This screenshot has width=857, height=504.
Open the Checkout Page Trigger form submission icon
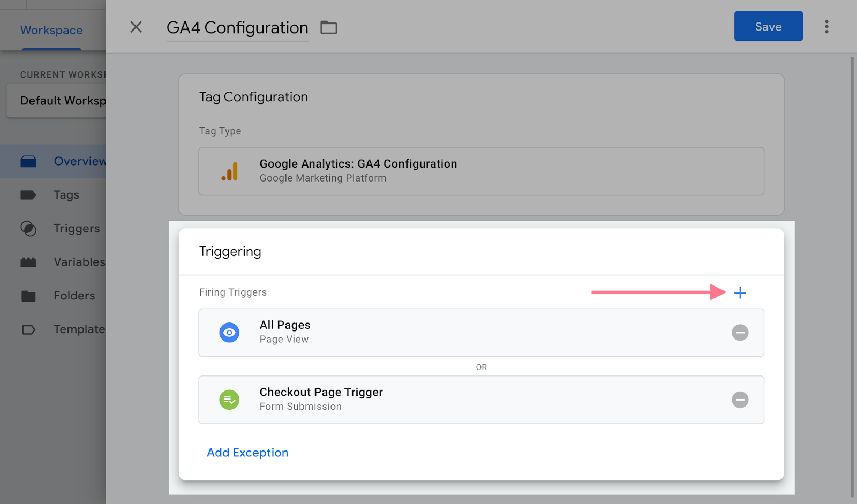tap(229, 400)
